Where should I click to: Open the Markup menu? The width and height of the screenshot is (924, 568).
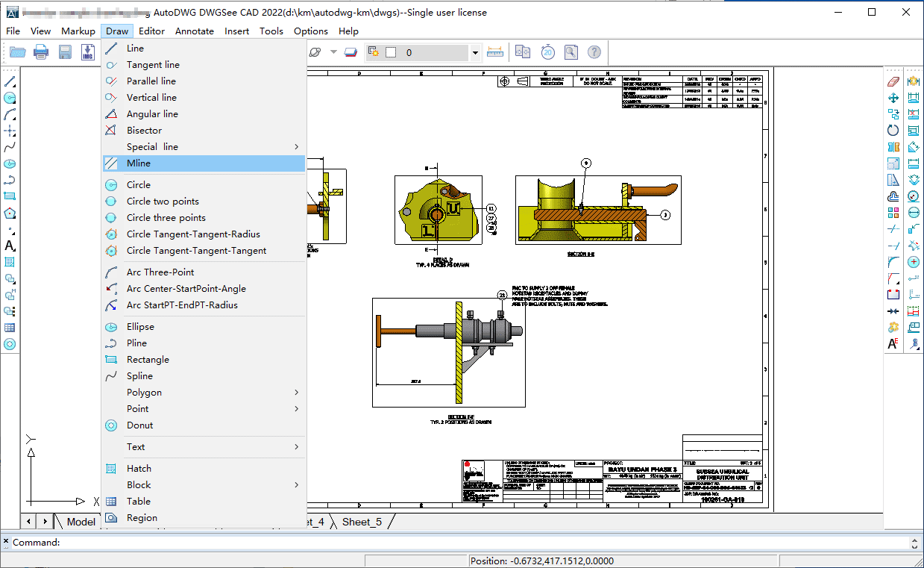(78, 31)
